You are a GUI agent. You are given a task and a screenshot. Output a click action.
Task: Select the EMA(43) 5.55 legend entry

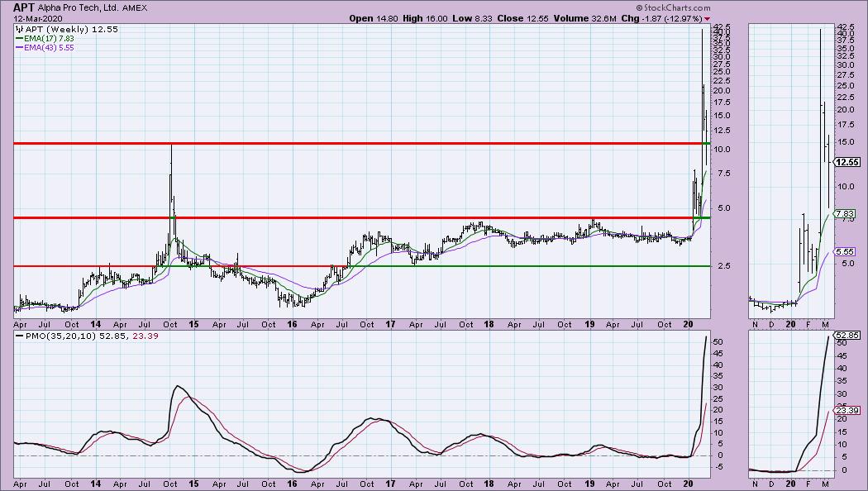click(x=49, y=48)
